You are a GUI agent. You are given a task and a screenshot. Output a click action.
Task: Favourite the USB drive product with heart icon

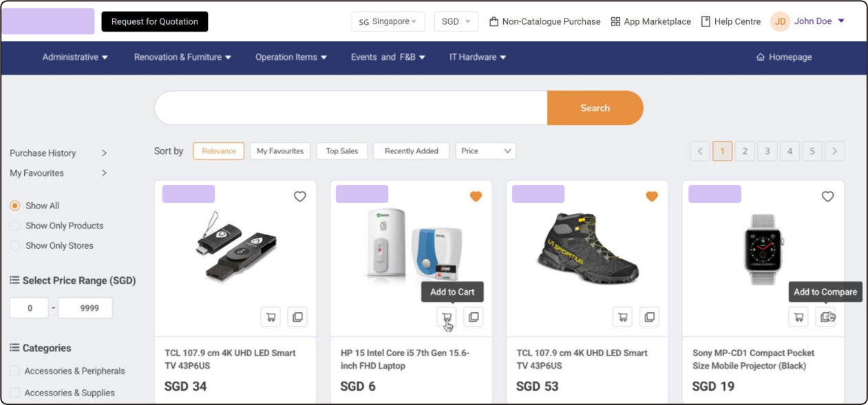299,197
